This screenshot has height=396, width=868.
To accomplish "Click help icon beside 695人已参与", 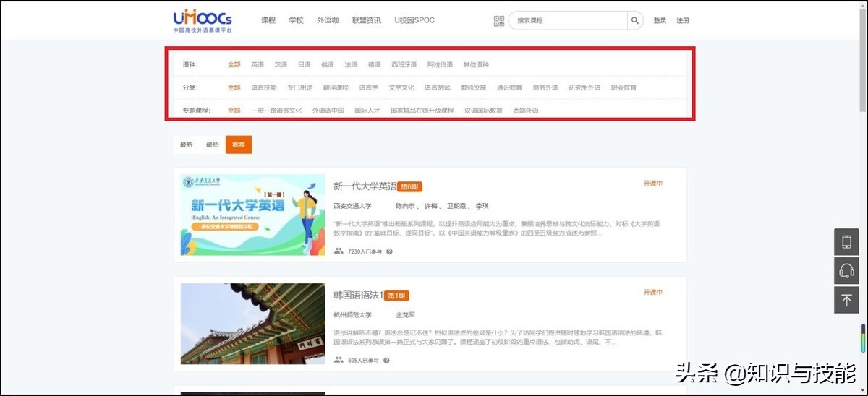I will click(x=386, y=360).
